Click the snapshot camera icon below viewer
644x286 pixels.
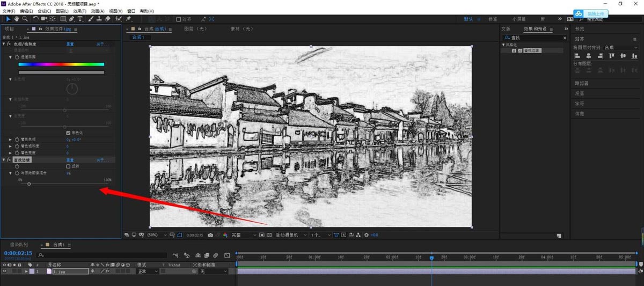click(x=210, y=235)
